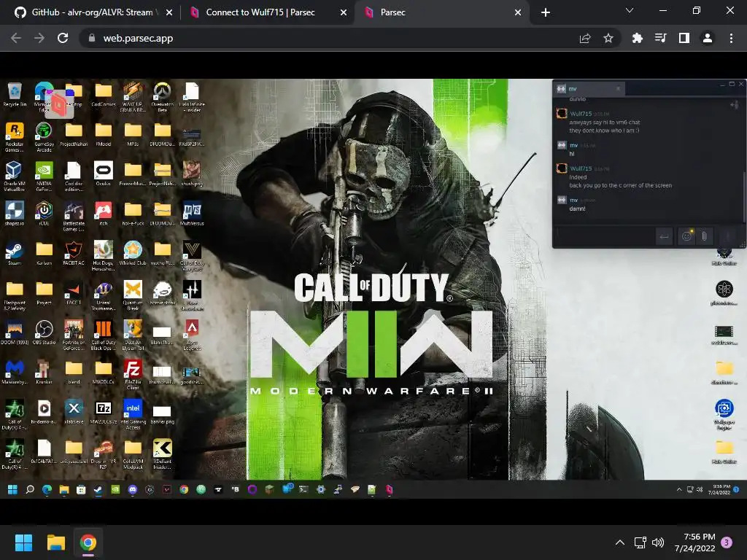Open OBS Studio desktop shortcut

[x=44, y=332]
